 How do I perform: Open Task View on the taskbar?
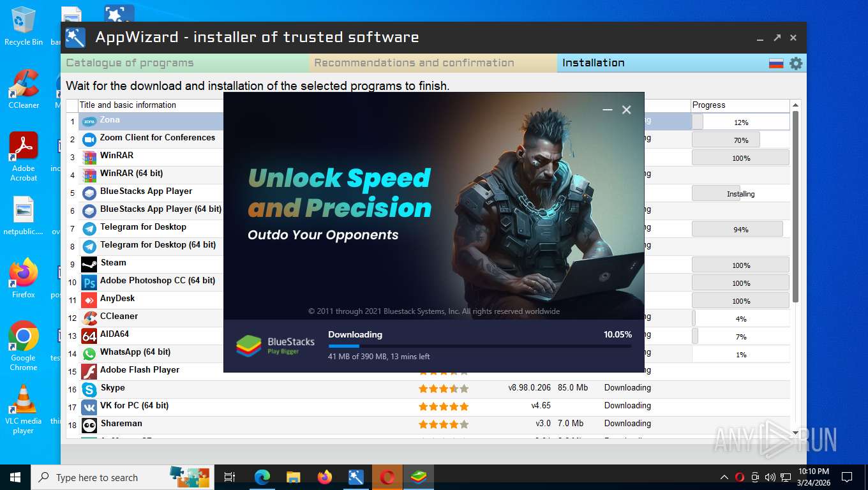[230, 477]
